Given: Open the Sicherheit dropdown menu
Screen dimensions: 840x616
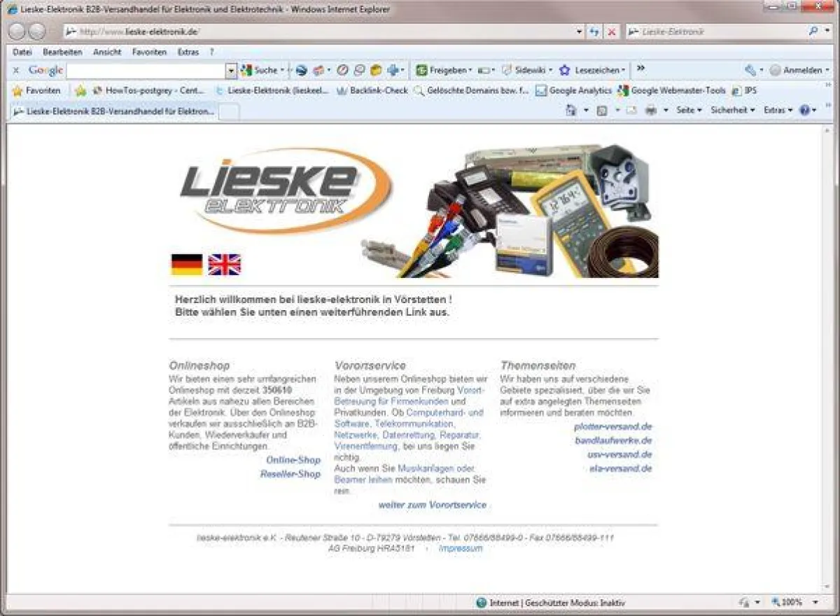Looking at the screenshot, I should (x=730, y=111).
